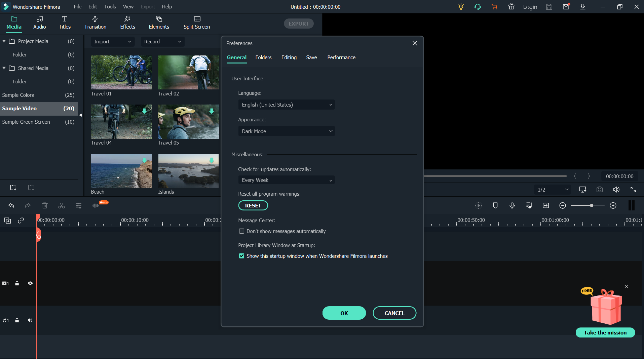Image resolution: width=644 pixels, height=359 pixels.
Task: Open the Appearance Dark Mode dropdown
Action: click(x=286, y=131)
